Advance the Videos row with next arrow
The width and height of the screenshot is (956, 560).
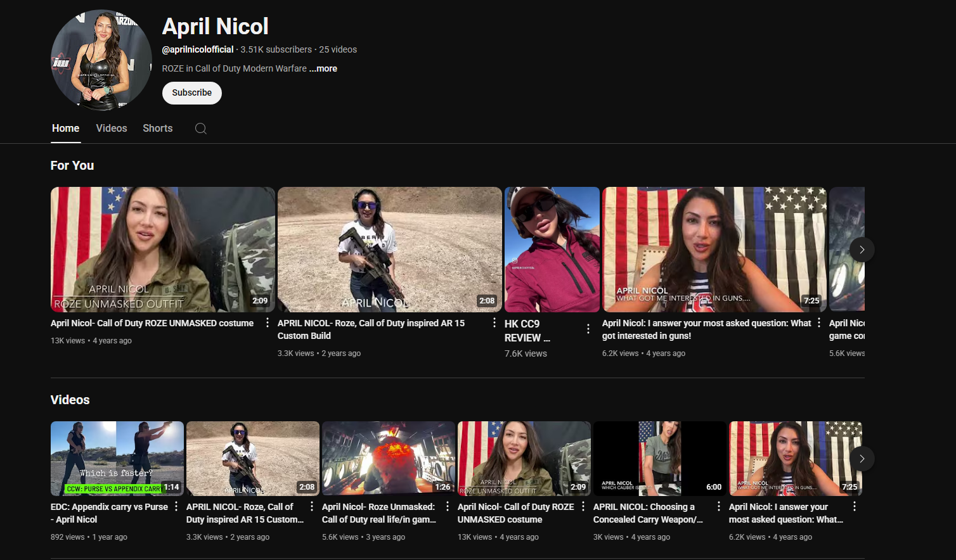pos(862,459)
